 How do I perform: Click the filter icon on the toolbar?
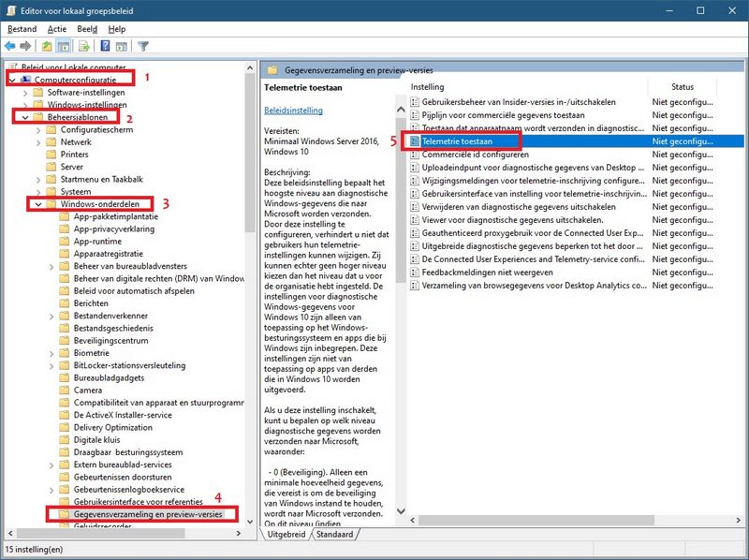[x=143, y=47]
